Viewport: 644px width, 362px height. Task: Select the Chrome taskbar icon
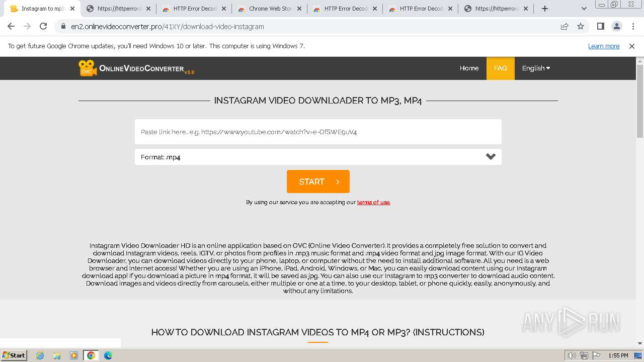pos(91,355)
